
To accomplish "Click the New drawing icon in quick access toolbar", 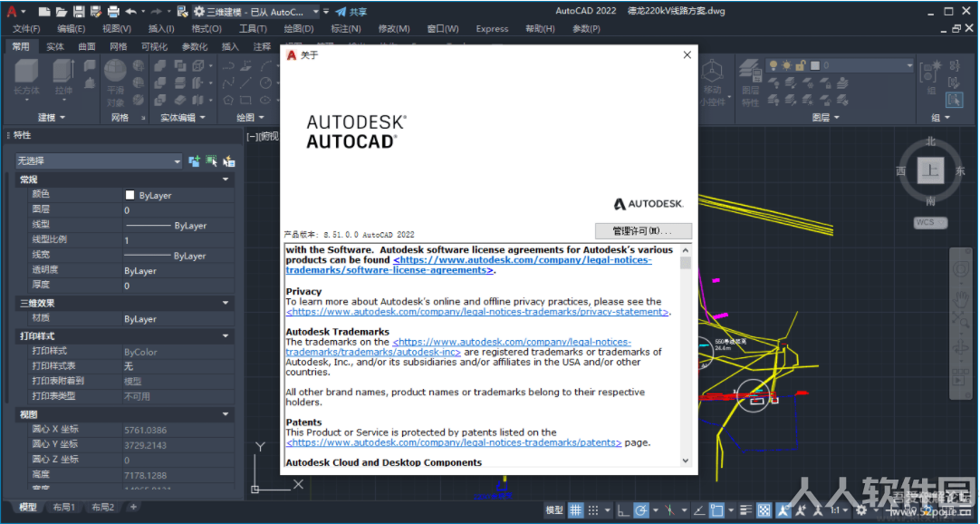I will 43,11.
